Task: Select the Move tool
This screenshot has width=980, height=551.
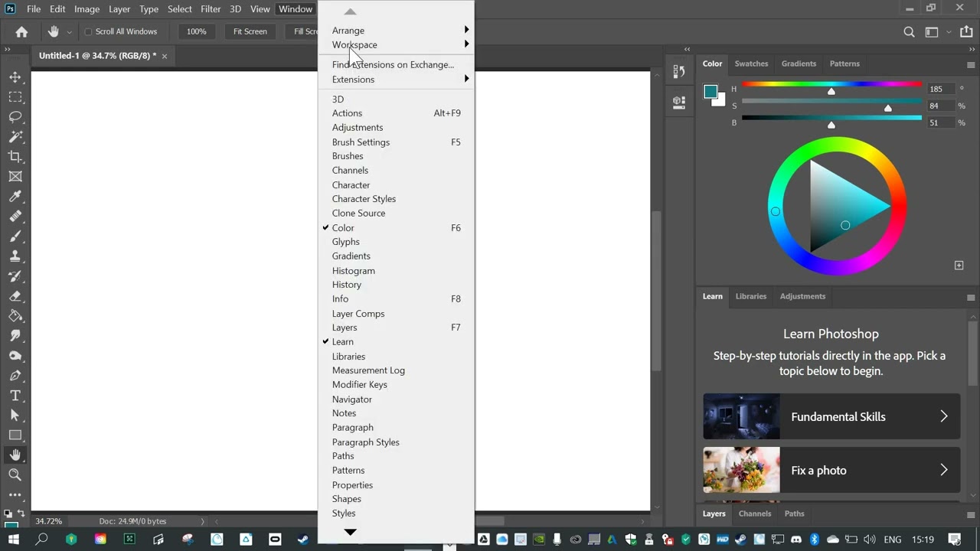Action: [15, 77]
